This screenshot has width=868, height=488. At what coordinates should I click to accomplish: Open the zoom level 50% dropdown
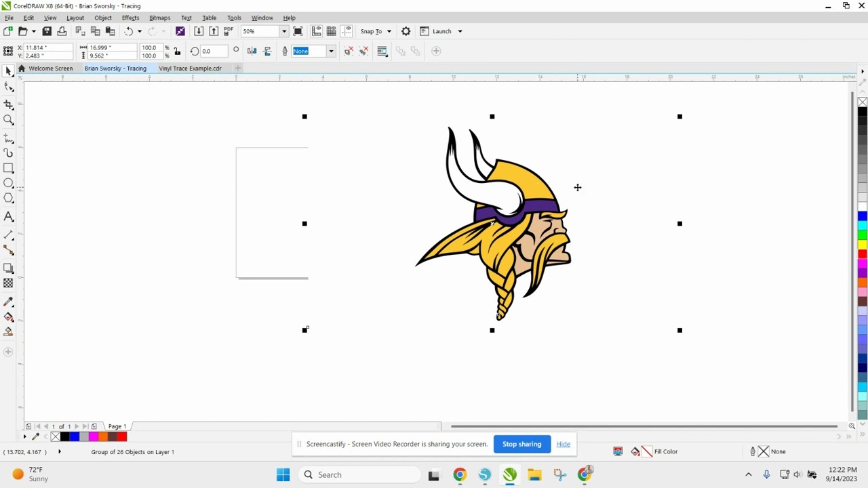284,31
